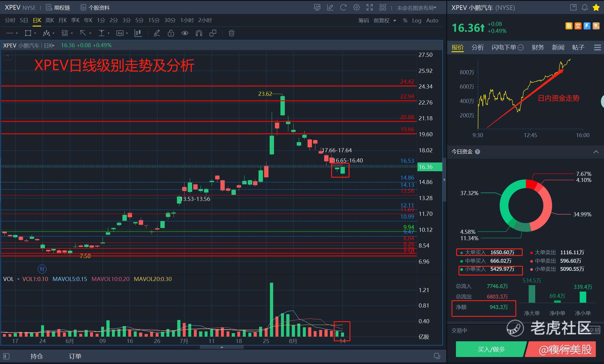604x364 pixels.
Task: Switch to 月K monthly chart
Action: coord(62,20)
